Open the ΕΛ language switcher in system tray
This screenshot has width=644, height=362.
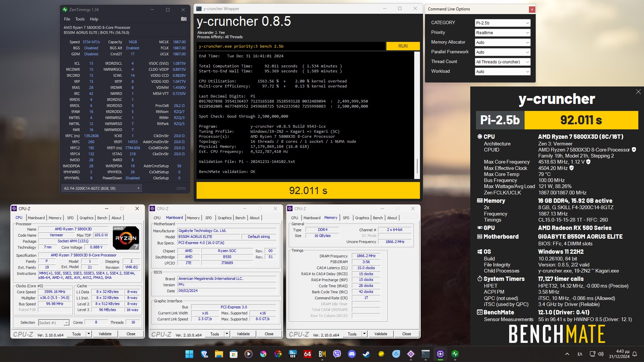coord(580,354)
